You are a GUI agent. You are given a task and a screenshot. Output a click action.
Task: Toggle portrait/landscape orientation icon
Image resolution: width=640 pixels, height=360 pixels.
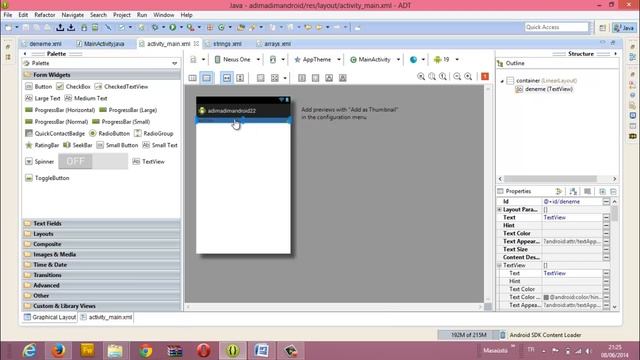coord(273,60)
